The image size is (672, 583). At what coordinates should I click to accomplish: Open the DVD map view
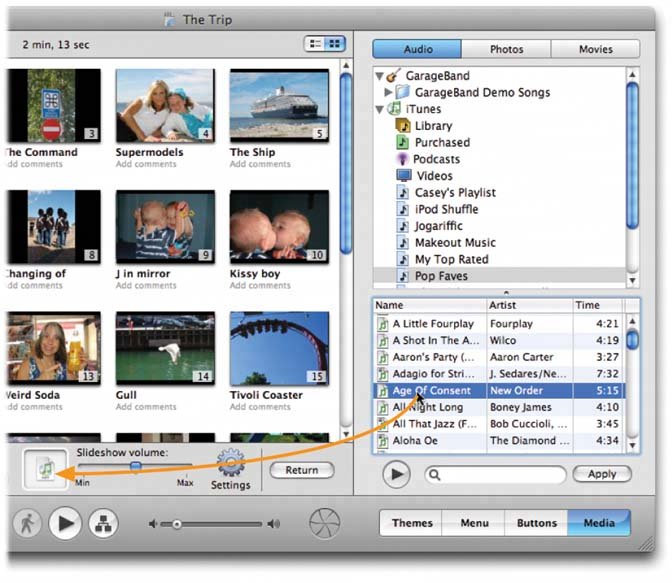click(x=101, y=523)
